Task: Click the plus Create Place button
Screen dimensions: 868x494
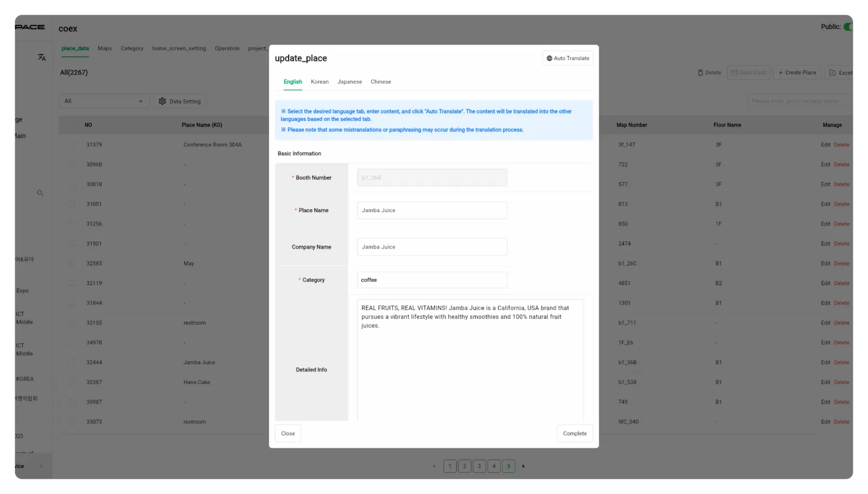Action: [797, 73]
